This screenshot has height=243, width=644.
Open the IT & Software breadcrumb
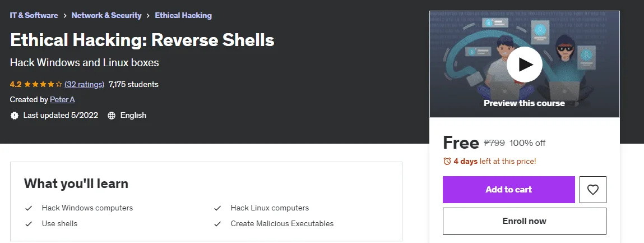34,16
